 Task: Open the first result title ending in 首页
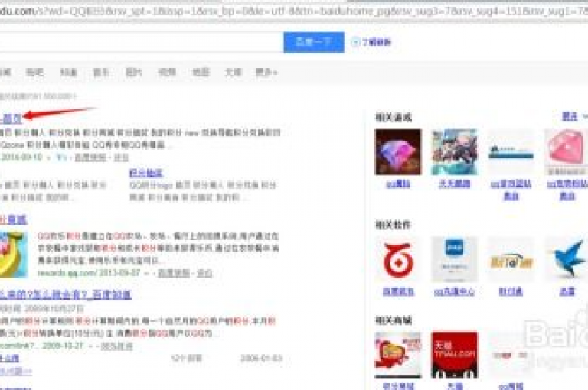click(11, 119)
